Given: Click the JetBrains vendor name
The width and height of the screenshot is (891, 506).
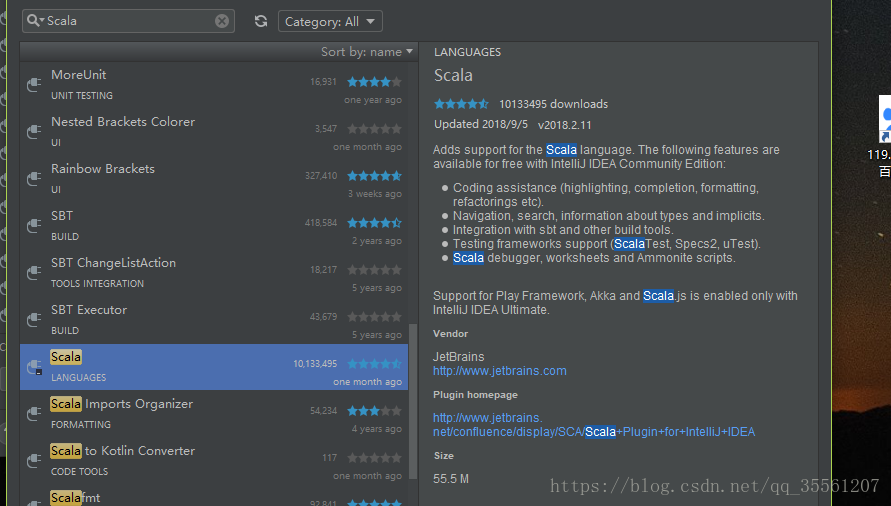Looking at the screenshot, I should pyautogui.click(x=459, y=357).
